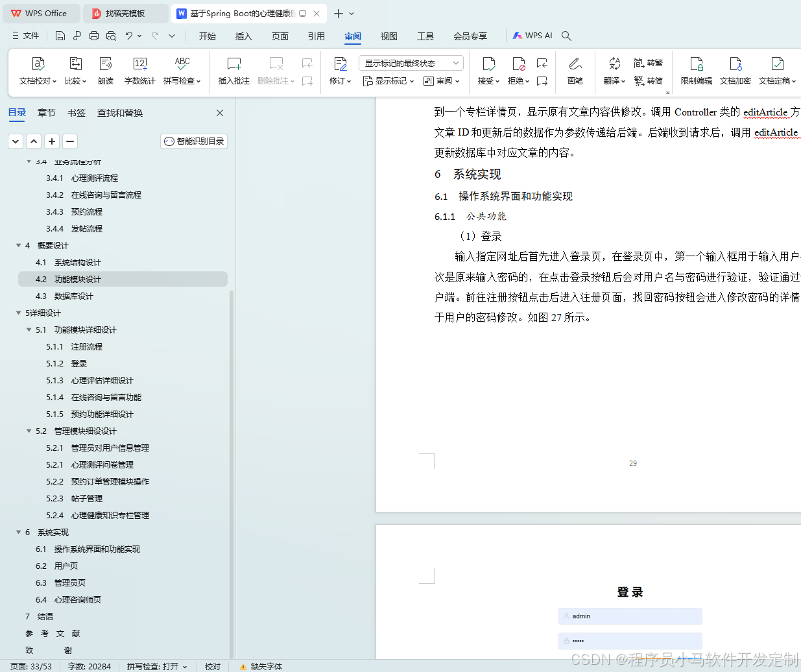Screen dimensions: 801x672
Task: Collapse the 5.1 功能模块详细设计 node
Action: click(x=29, y=330)
